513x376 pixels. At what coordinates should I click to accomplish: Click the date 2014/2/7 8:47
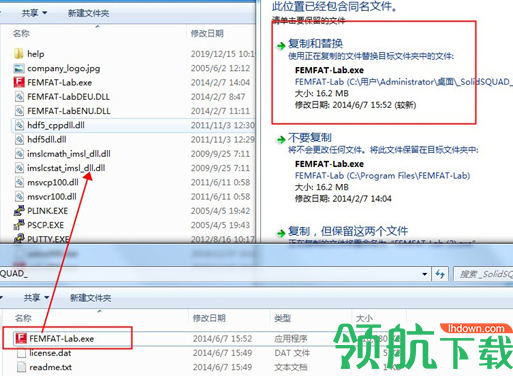(x=218, y=97)
